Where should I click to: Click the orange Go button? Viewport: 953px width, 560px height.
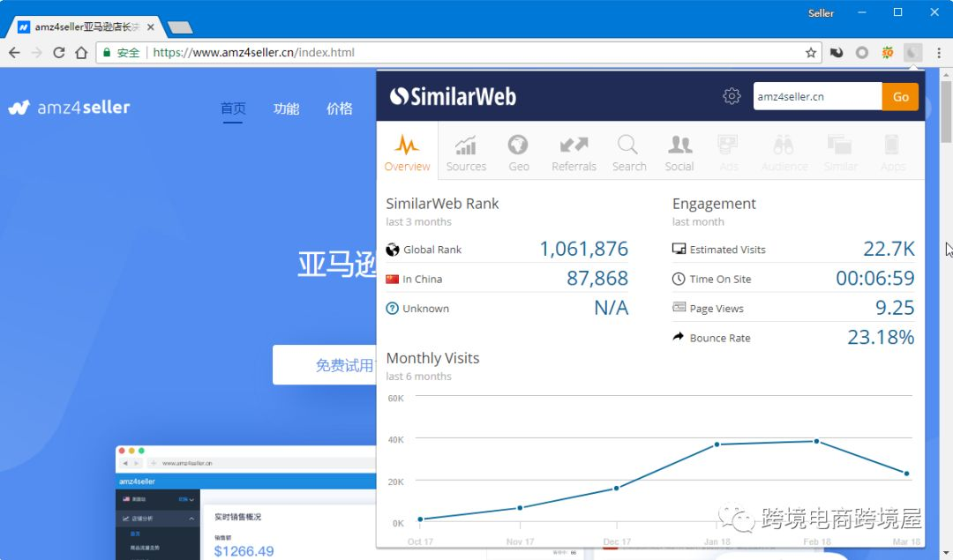(x=900, y=97)
